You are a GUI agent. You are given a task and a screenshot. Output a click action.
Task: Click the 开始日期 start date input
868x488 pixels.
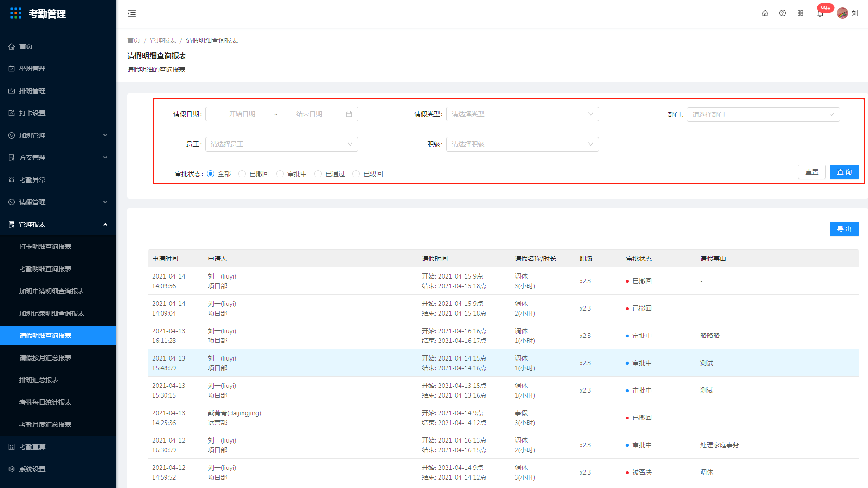(x=242, y=114)
